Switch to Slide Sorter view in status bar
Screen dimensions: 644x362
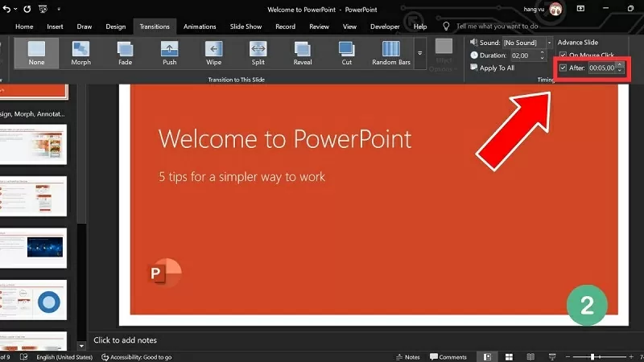pyautogui.click(x=509, y=356)
